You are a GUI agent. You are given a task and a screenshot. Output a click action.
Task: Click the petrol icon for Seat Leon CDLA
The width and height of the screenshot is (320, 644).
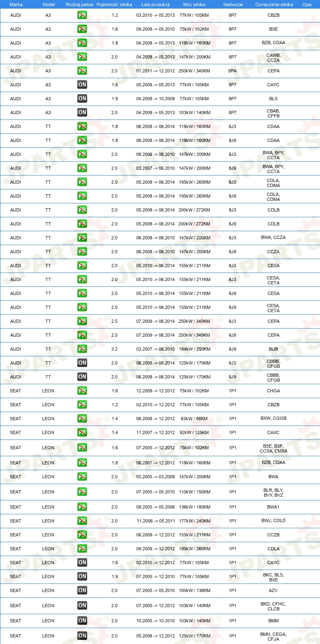[82, 549]
